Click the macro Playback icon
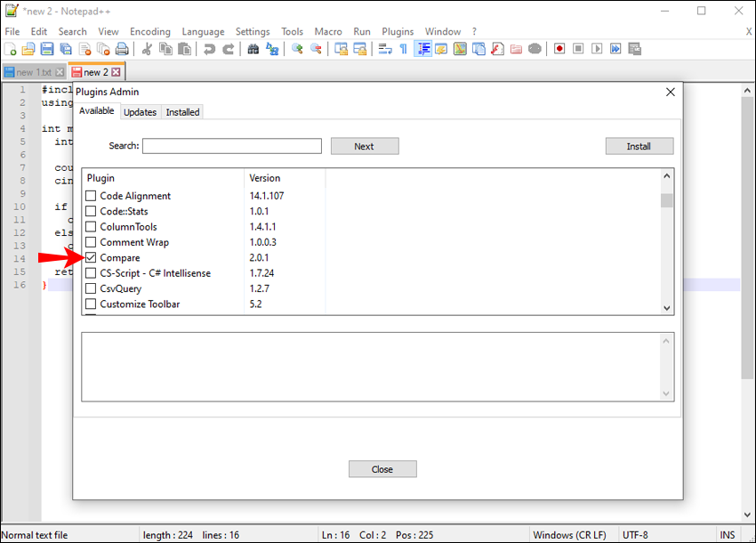Image resolution: width=756 pixels, height=543 pixels. [x=597, y=49]
